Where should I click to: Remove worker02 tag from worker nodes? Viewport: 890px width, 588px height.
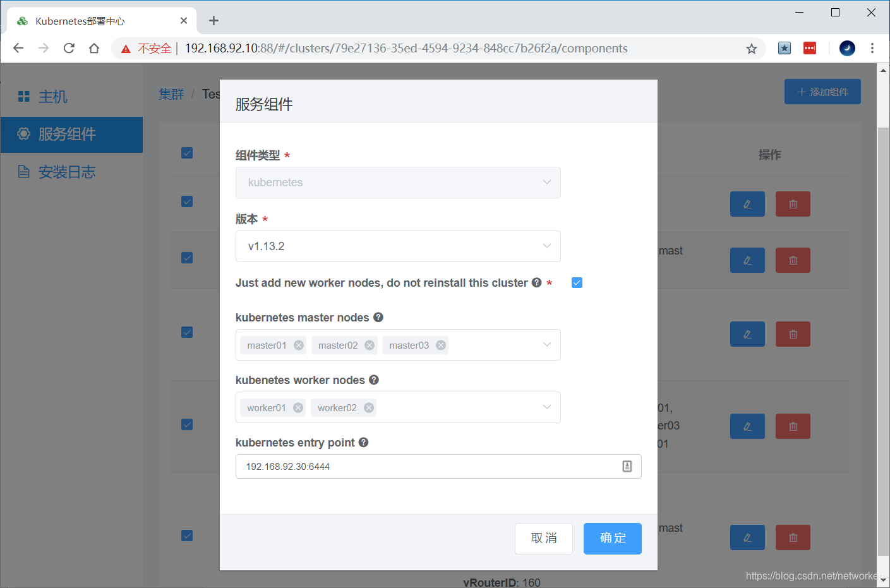(x=369, y=407)
